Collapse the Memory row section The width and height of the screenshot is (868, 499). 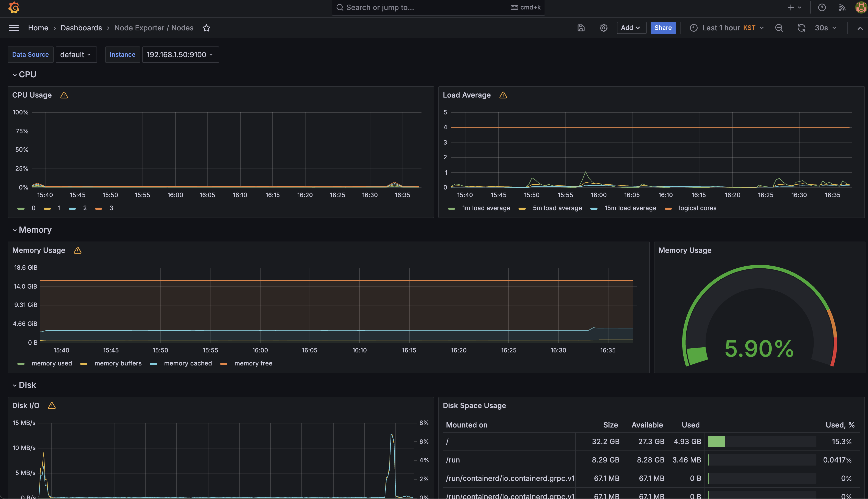pos(15,230)
